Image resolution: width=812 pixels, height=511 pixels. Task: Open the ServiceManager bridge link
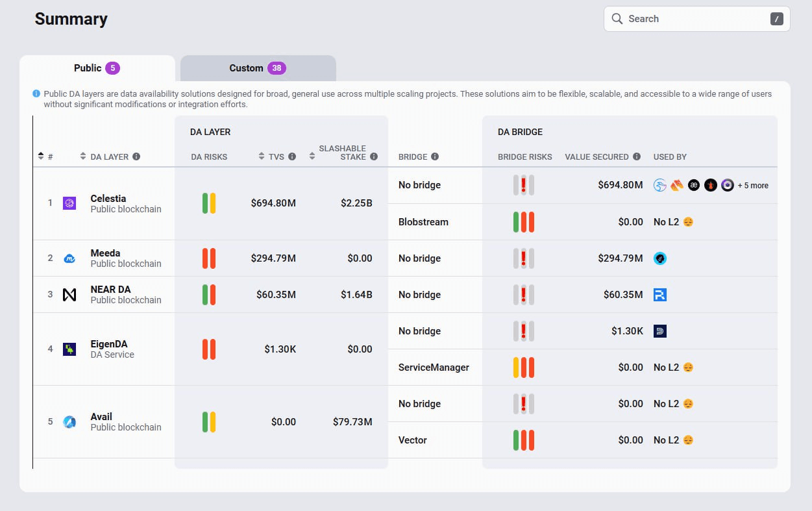[434, 367]
